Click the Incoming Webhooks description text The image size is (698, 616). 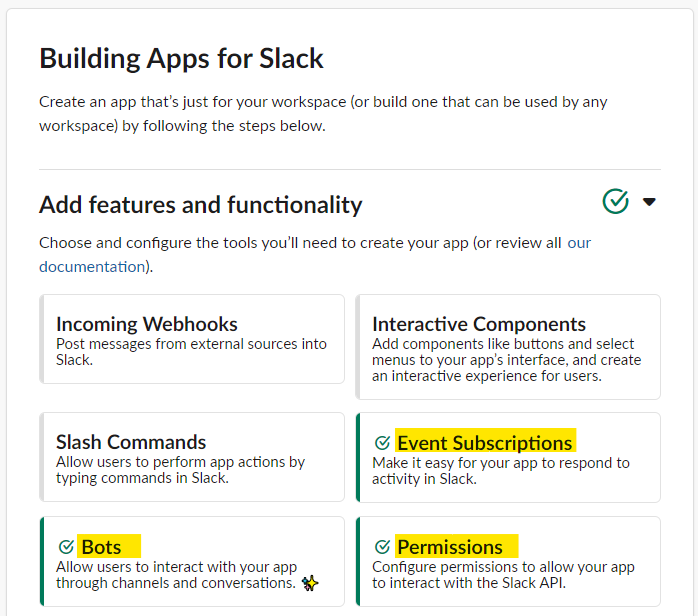191,352
